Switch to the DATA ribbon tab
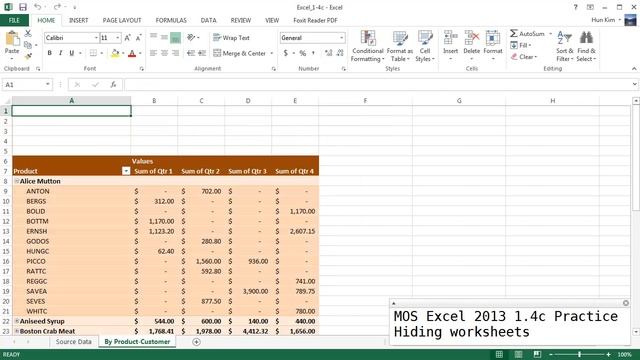 click(208, 20)
